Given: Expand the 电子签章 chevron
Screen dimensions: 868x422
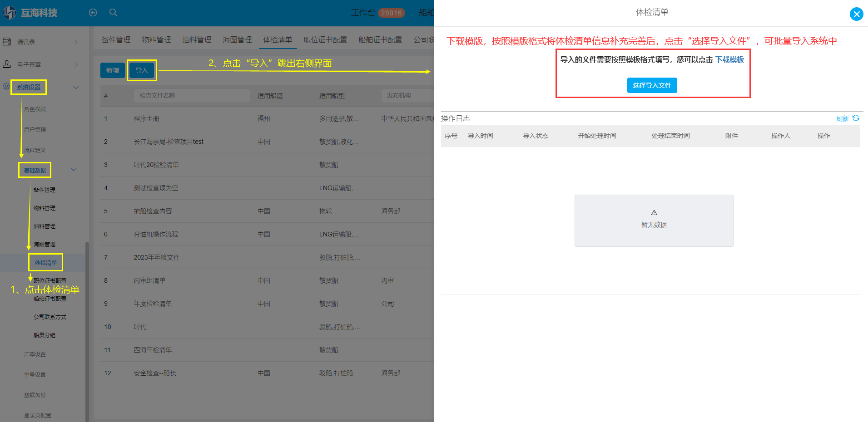Looking at the screenshot, I should 76,65.
